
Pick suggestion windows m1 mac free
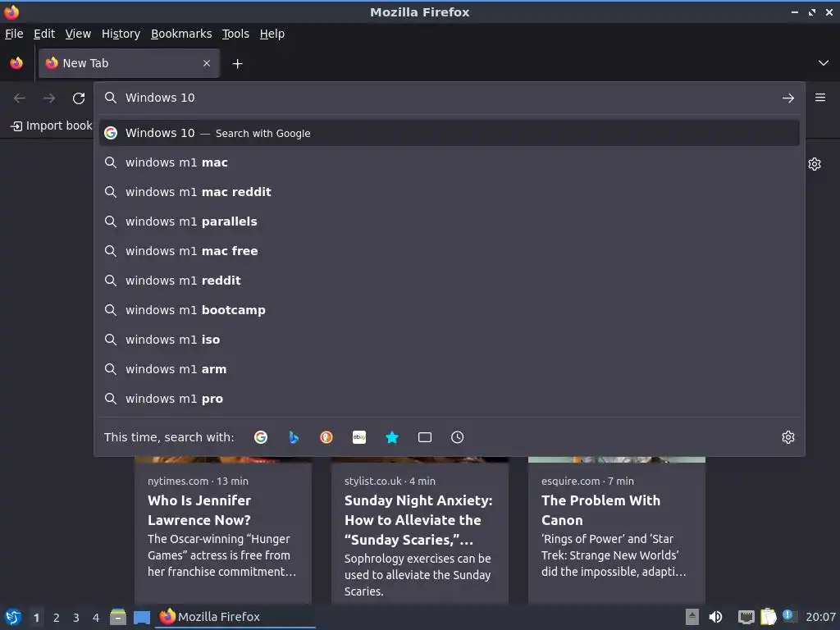(450, 251)
